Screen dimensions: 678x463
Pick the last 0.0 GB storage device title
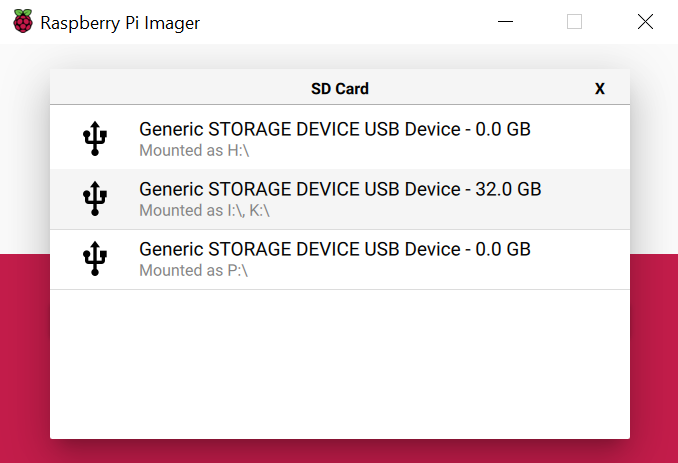[x=335, y=249]
